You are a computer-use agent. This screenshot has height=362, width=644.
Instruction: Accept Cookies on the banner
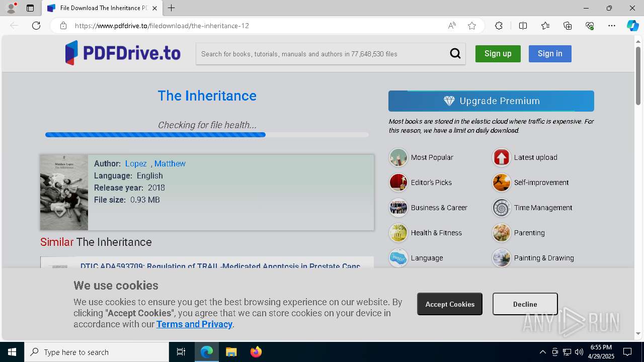[x=450, y=304]
